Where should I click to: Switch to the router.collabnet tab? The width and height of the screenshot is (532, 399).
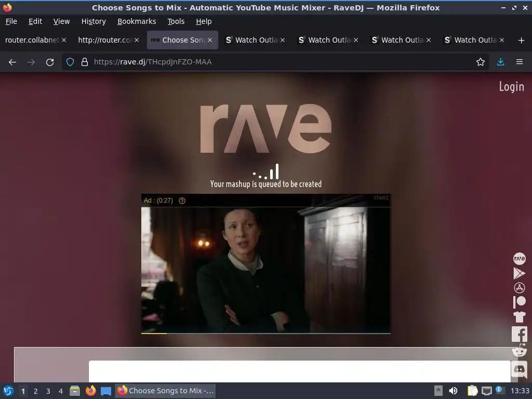[32, 40]
